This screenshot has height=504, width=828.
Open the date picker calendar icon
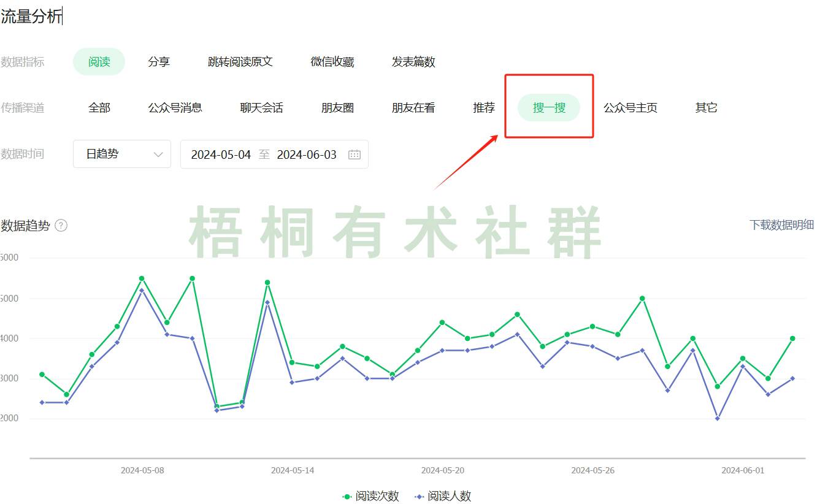pos(355,155)
